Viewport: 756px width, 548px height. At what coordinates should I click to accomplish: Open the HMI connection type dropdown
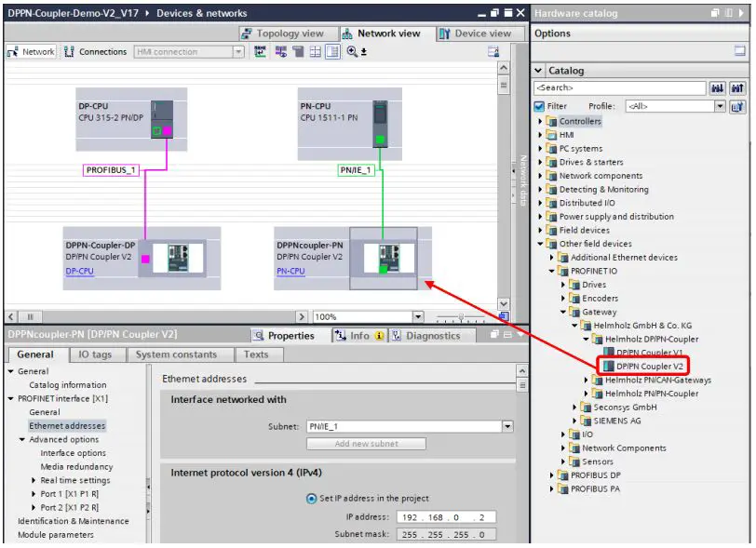(238, 51)
